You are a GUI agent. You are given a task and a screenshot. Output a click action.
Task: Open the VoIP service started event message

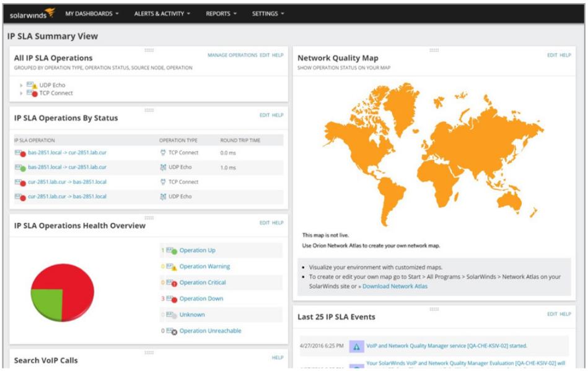tap(447, 346)
